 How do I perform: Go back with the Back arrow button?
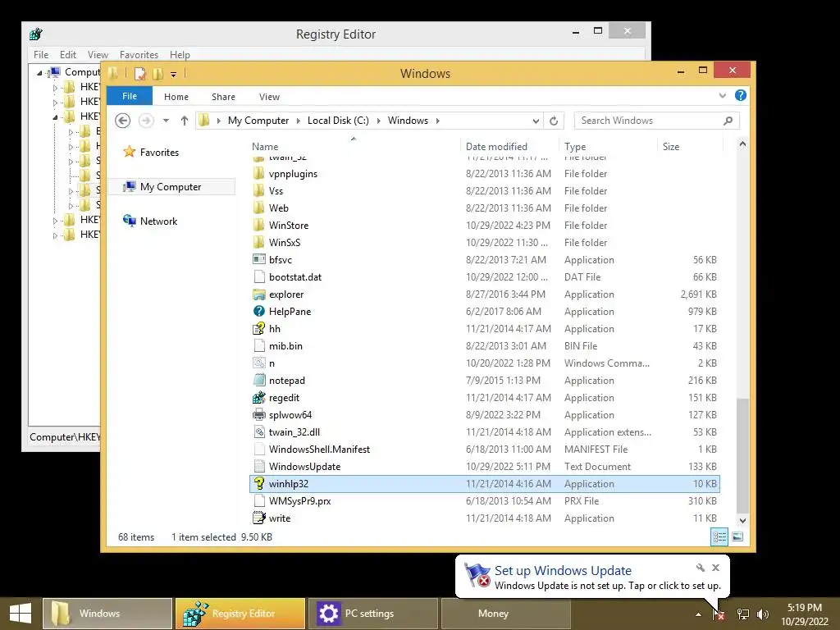click(x=123, y=121)
